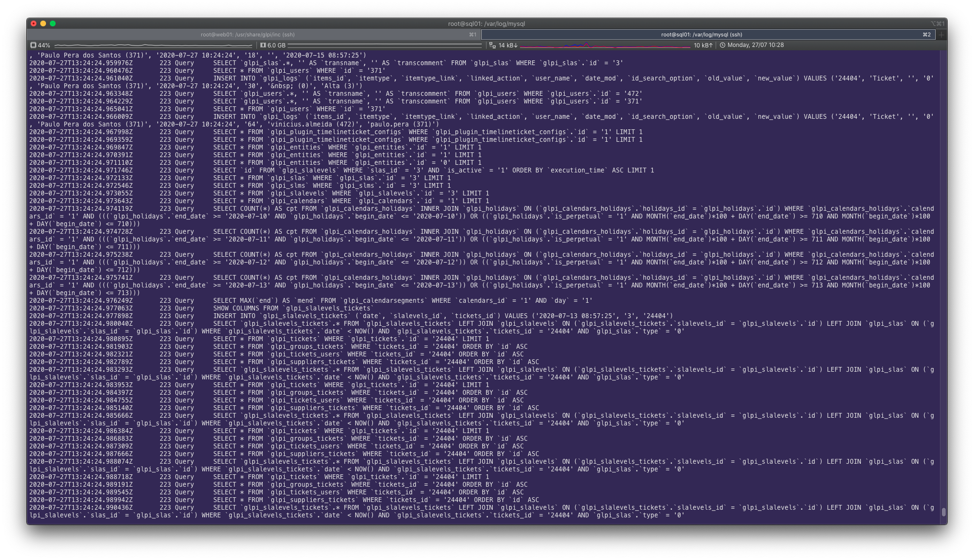The image size is (974, 560).
Task: Click the CPU chip icon beside 44%
Action: pyautogui.click(x=33, y=45)
